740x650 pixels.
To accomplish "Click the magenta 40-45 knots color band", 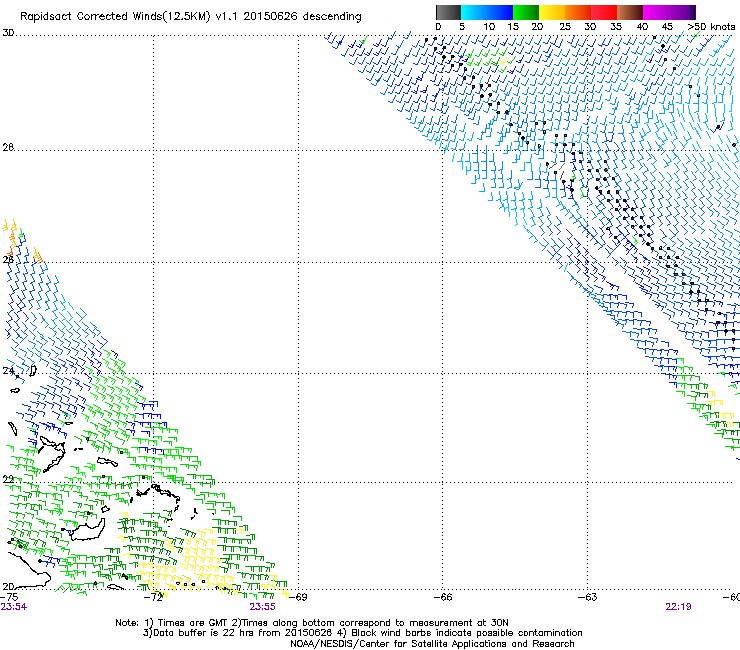I will pos(656,12).
